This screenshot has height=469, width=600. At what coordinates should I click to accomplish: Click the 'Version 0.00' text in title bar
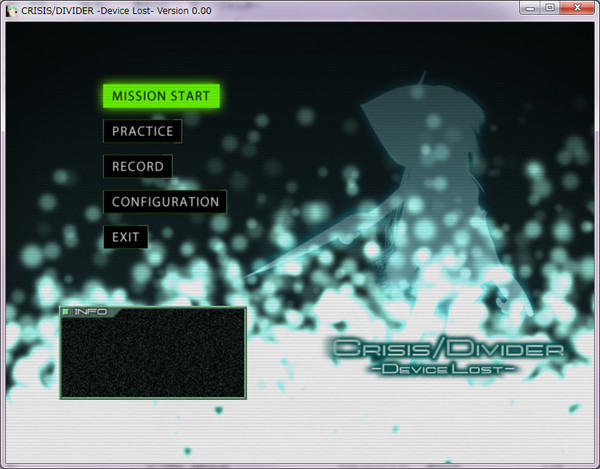pos(184,11)
